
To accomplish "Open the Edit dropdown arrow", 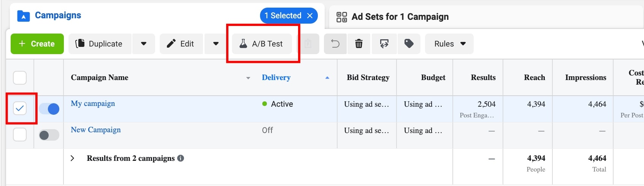I will 216,44.
